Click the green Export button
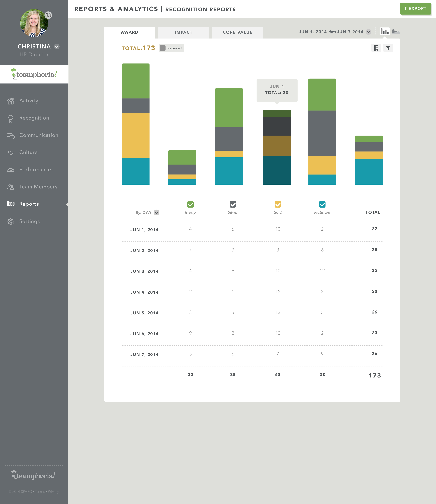Screen dimensions: 436x504 (415, 9)
